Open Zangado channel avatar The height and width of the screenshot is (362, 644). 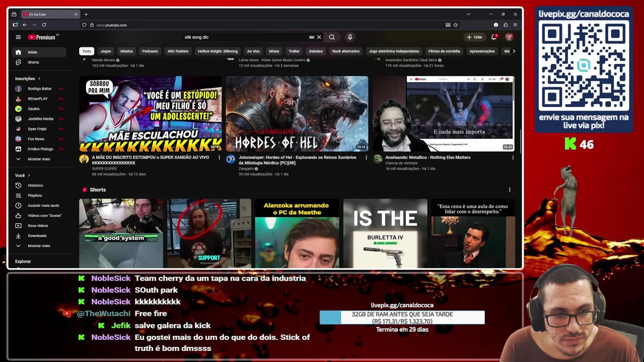click(x=230, y=159)
